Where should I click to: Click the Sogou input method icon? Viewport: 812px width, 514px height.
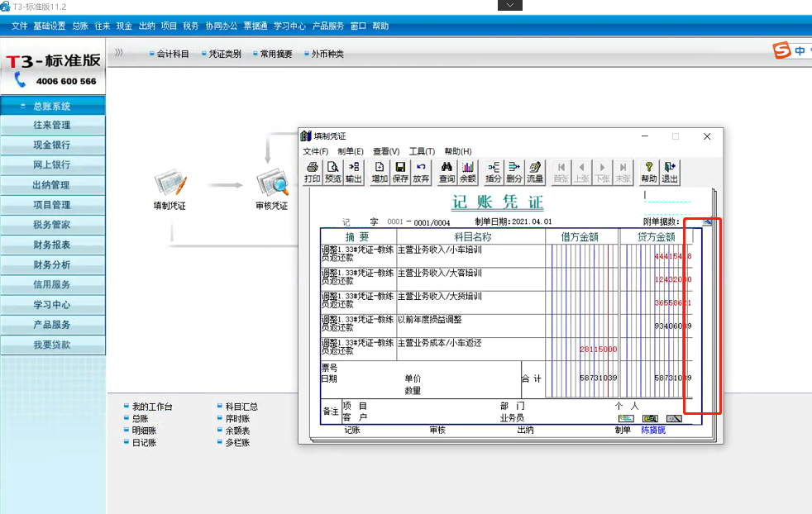click(781, 50)
